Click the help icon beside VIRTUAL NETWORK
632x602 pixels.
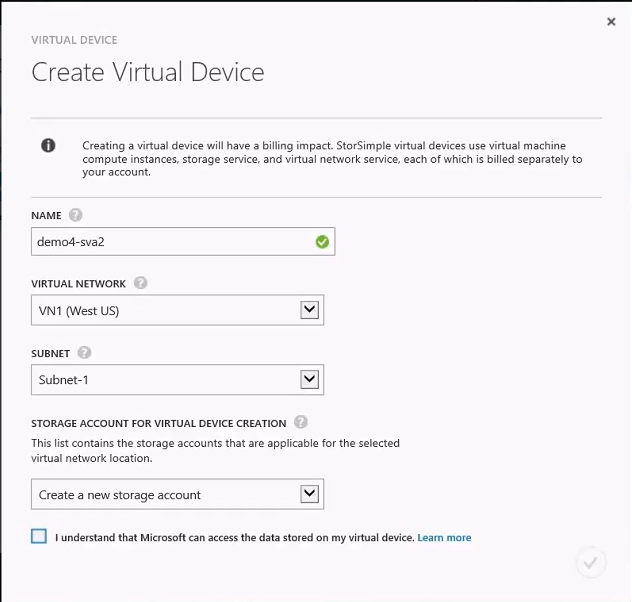(140, 283)
